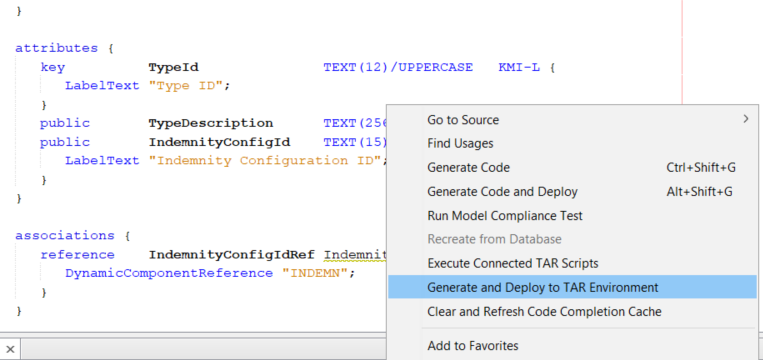
Task: Click the TypeDescription attribute name
Action: pyautogui.click(x=211, y=123)
